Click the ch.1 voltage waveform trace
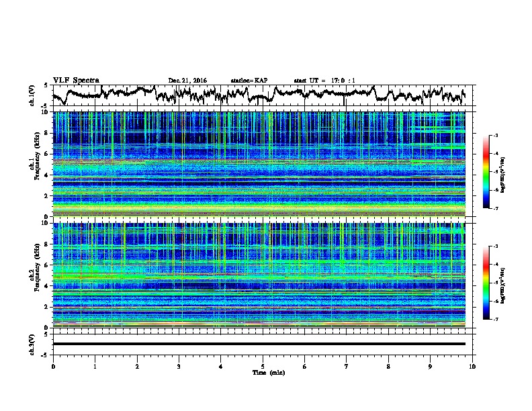Viewport: 532px width, 411px height. tap(259, 95)
